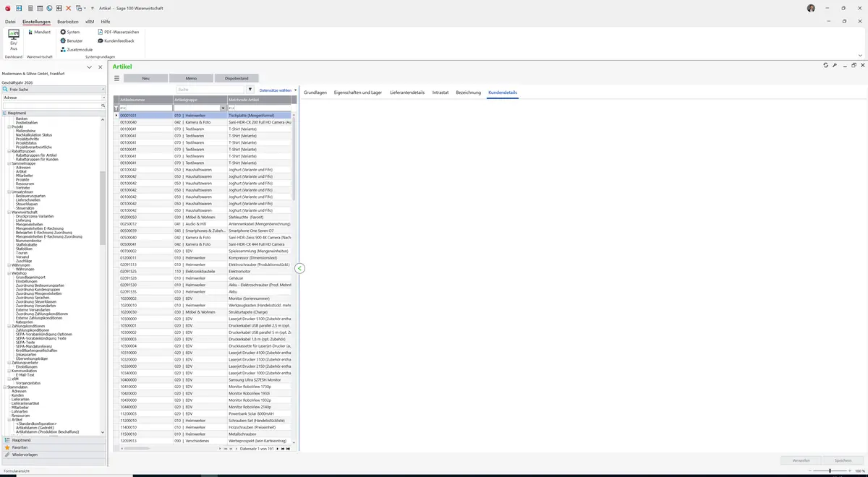This screenshot has height=477, width=868.
Task: Sort by the Artikelnummer column header
Action: tap(145, 99)
